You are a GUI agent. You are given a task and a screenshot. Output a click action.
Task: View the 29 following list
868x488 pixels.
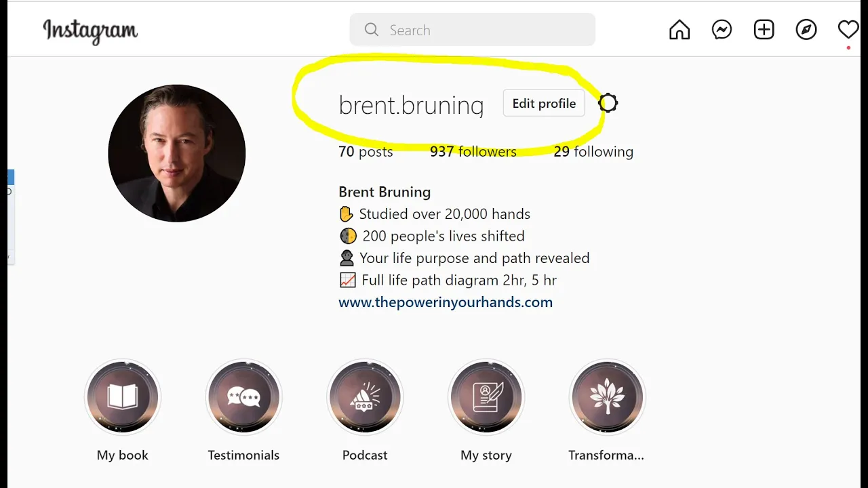[x=593, y=152]
